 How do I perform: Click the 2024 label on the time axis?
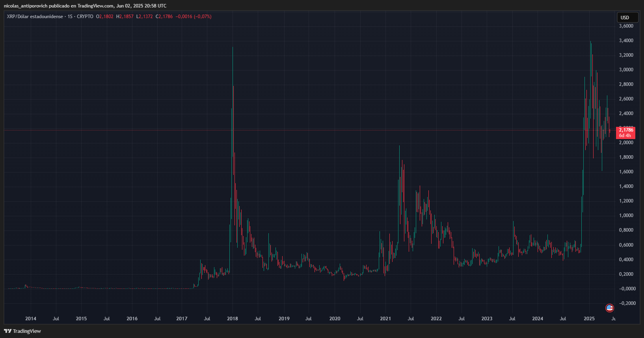pos(538,319)
